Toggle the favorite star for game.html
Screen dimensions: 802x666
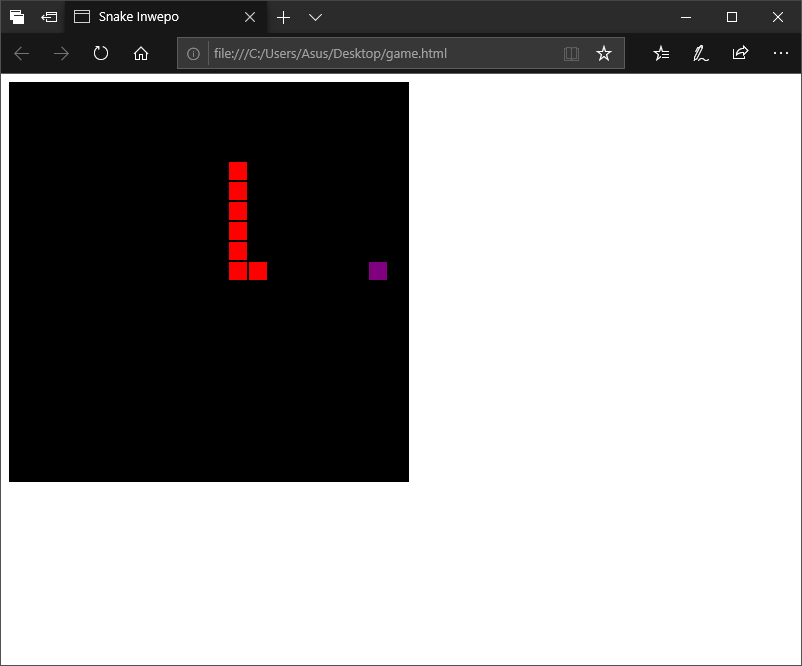coord(604,54)
